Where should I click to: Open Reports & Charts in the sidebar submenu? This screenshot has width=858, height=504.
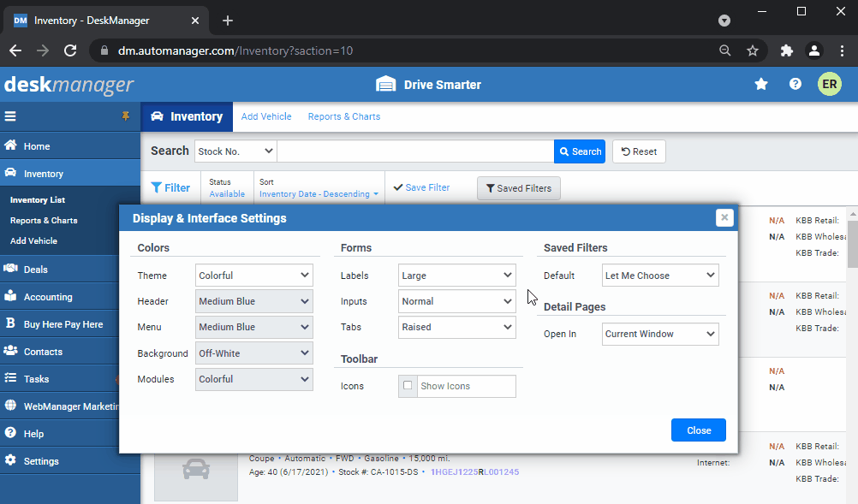coord(44,220)
